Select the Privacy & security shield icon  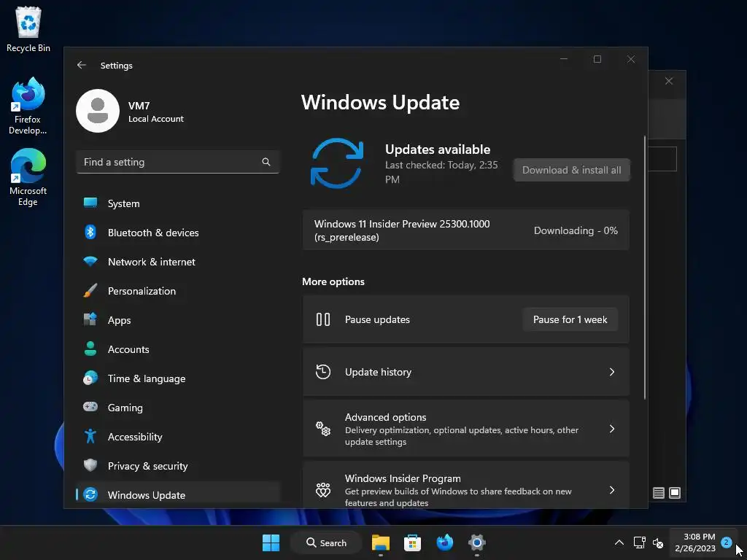click(90, 465)
